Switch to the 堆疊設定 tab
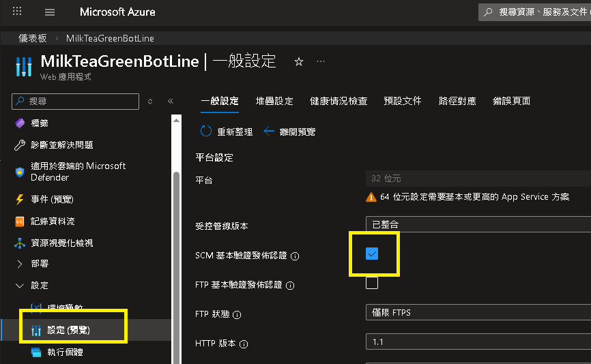 (x=274, y=101)
